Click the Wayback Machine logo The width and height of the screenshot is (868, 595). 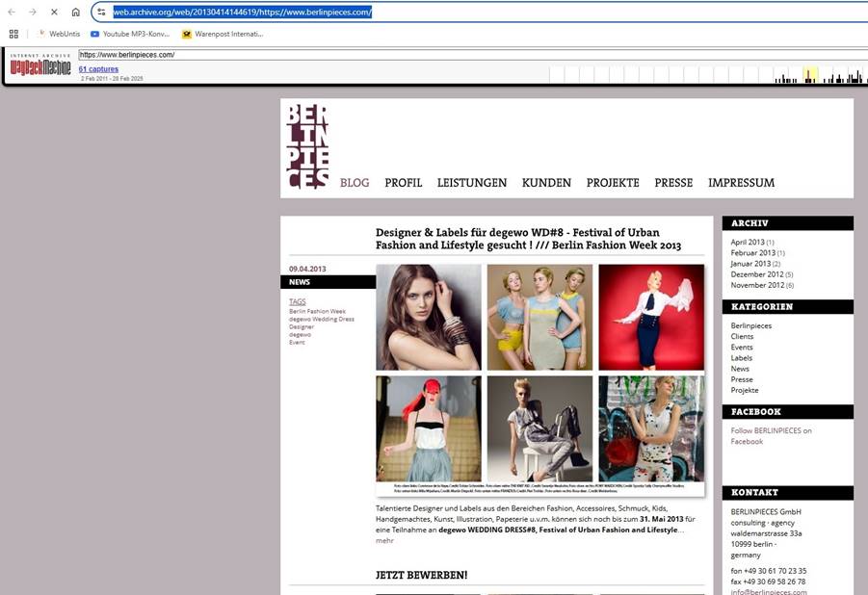pos(40,65)
